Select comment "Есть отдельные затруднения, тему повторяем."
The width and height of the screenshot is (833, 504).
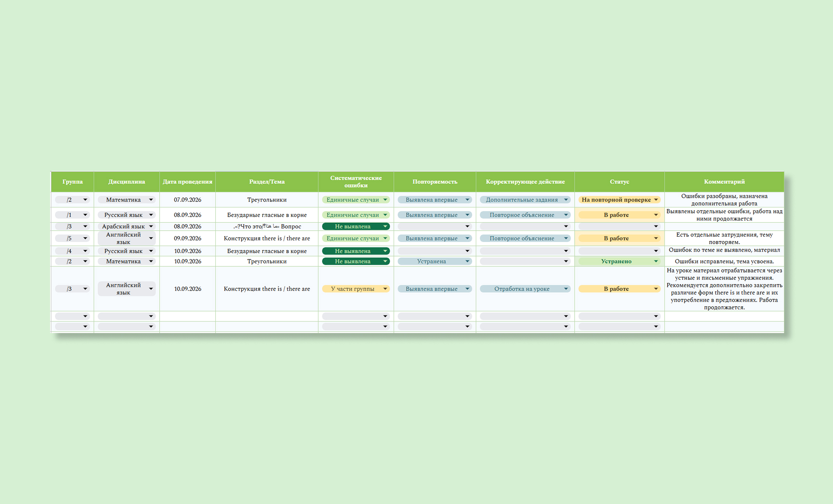pyautogui.click(x=724, y=238)
